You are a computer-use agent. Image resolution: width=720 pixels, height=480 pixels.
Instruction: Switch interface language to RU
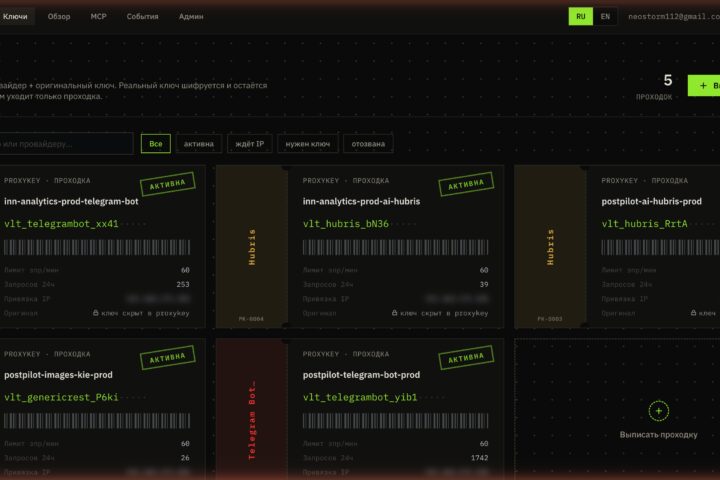pos(580,17)
